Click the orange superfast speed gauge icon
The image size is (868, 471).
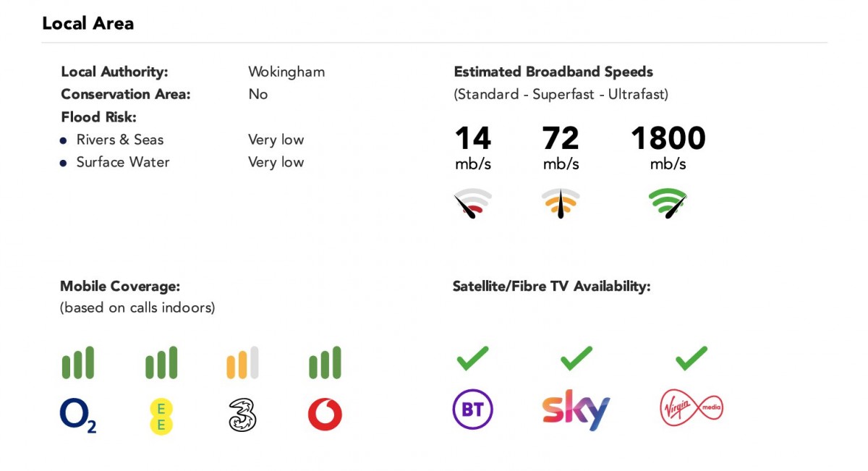(561, 203)
